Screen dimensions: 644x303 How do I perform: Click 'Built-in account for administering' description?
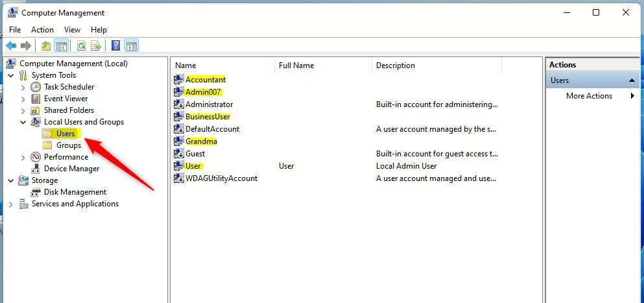437,104
